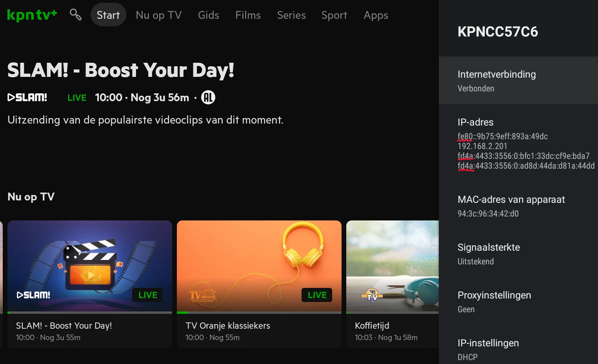The height and width of the screenshot is (364, 598).
Task: Open the Koffietijd program card
Action: 393,284
